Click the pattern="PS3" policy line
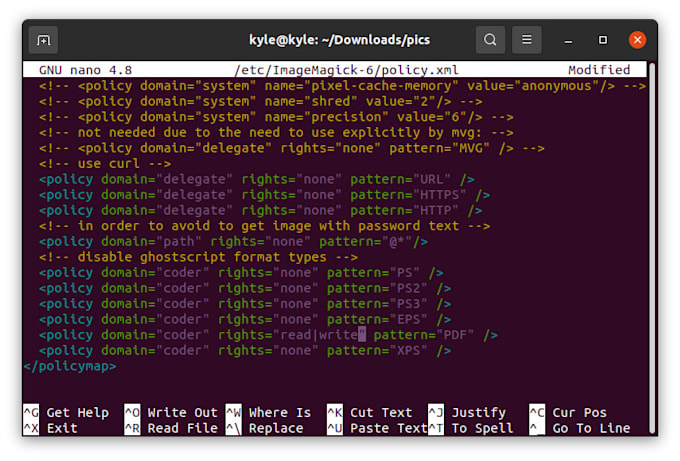The image size is (680, 461). click(x=245, y=304)
